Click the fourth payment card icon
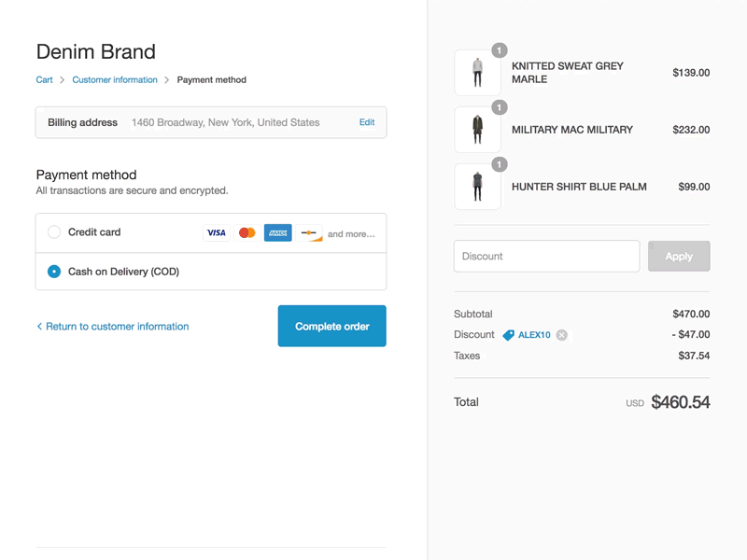747x560 pixels. pos(309,232)
